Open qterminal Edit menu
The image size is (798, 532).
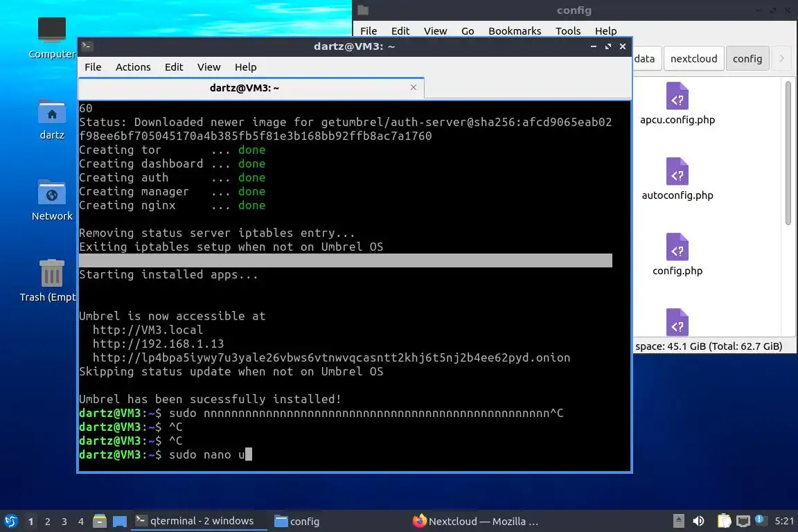[x=174, y=67]
